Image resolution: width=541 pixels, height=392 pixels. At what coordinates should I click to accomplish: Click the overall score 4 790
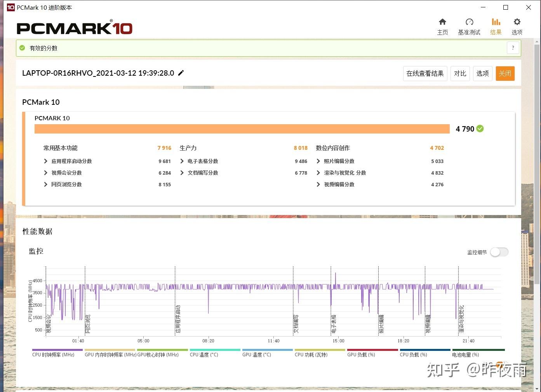click(x=465, y=129)
